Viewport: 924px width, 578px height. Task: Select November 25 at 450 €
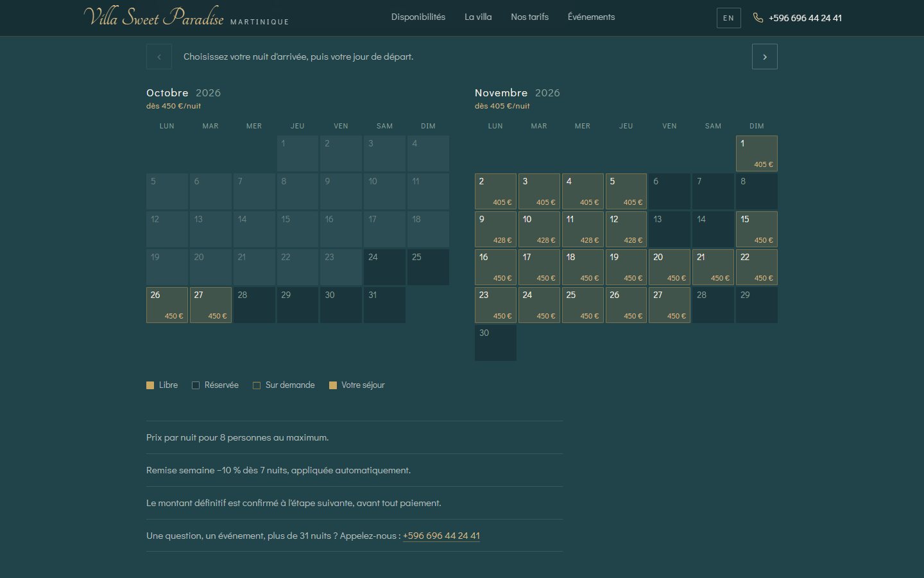click(x=583, y=305)
